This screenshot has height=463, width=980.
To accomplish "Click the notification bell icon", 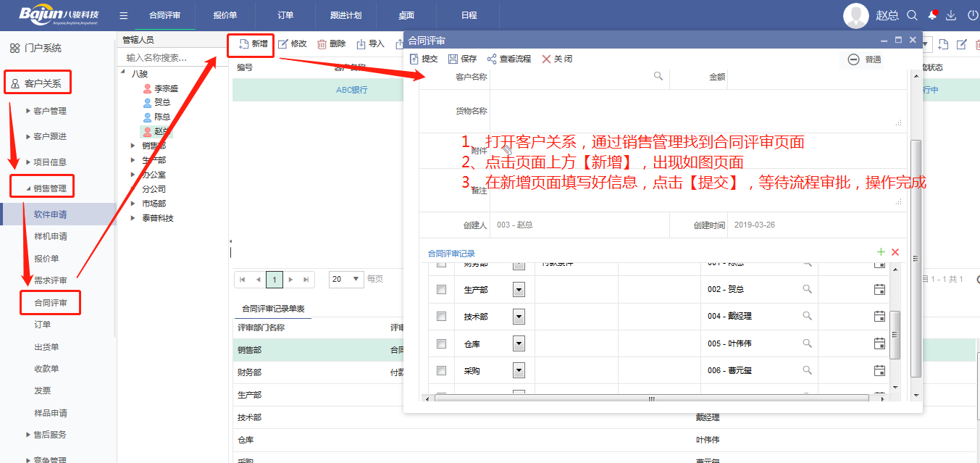I will point(933,15).
